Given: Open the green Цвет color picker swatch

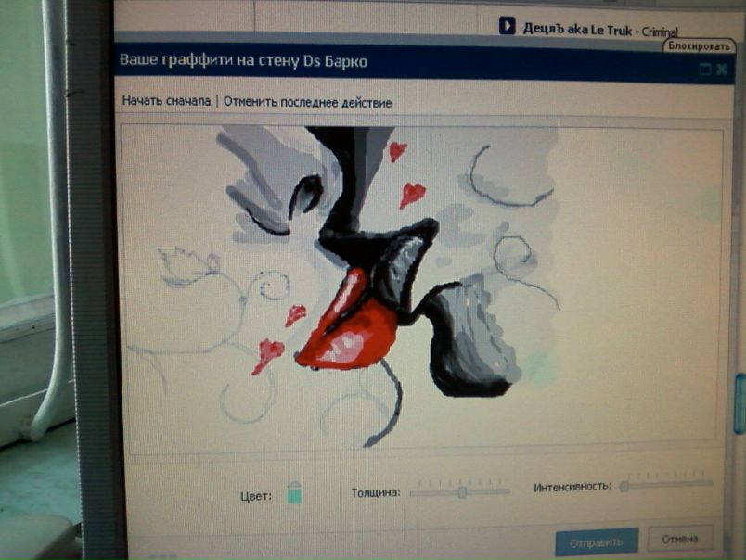Looking at the screenshot, I should click(295, 492).
